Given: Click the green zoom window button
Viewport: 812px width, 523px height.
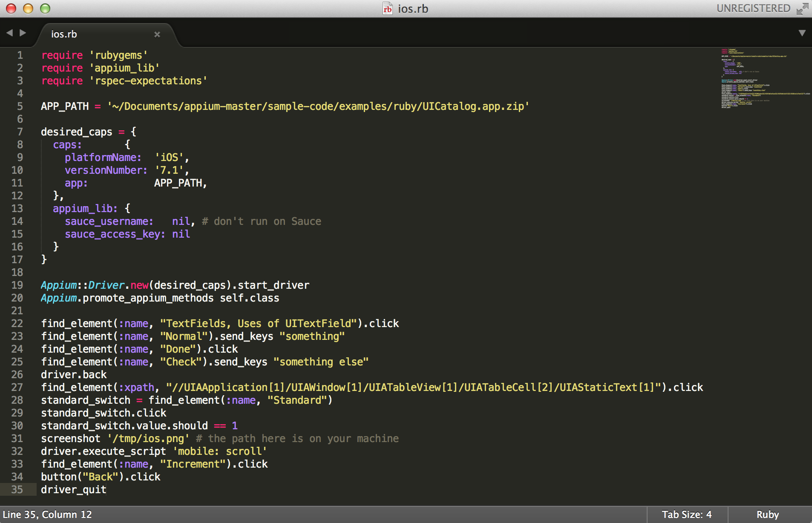Looking at the screenshot, I should 45,9.
